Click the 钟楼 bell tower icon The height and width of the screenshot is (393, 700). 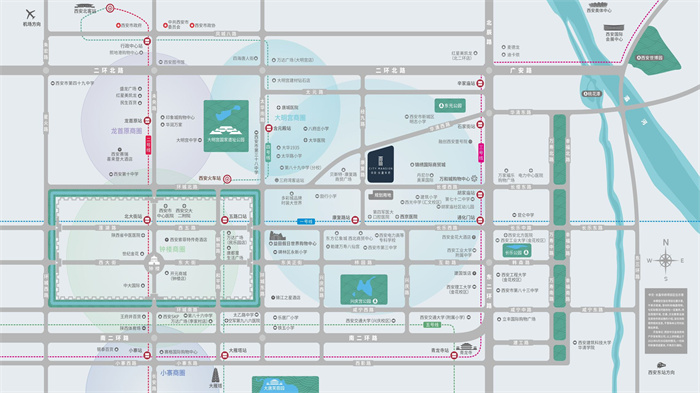154,262
